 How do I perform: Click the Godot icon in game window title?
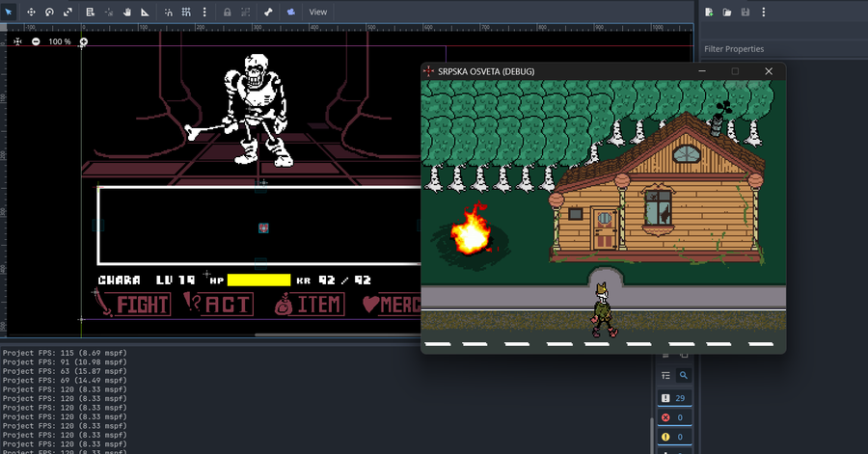pyautogui.click(x=428, y=71)
